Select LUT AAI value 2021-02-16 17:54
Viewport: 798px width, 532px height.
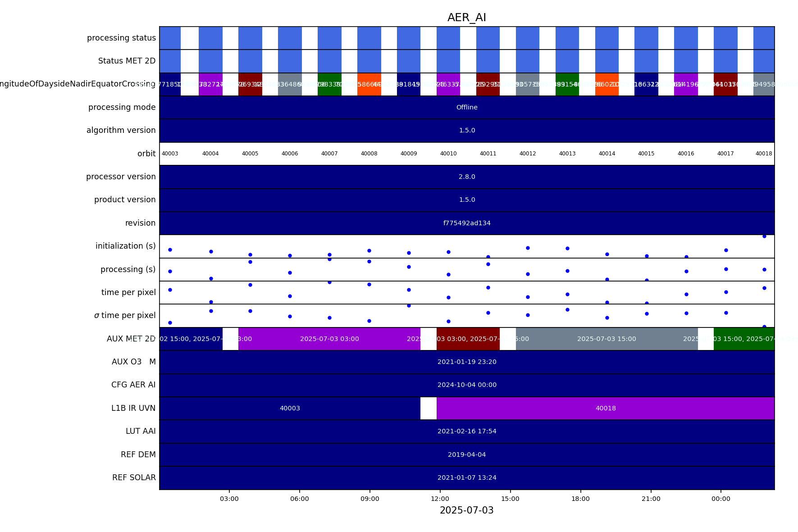point(466,431)
